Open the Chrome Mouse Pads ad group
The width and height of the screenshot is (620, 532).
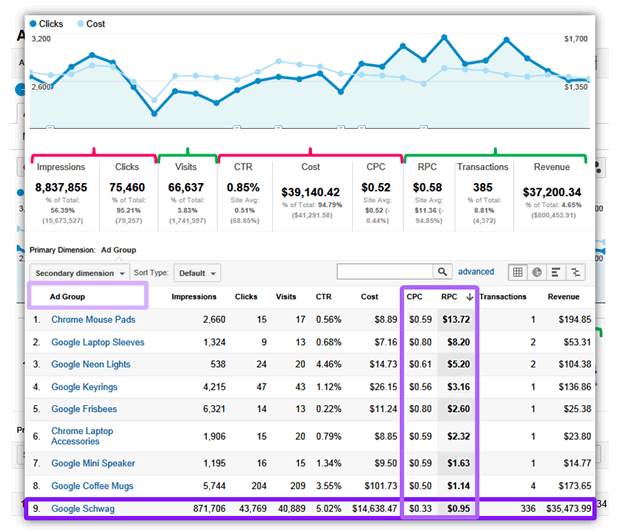93,320
